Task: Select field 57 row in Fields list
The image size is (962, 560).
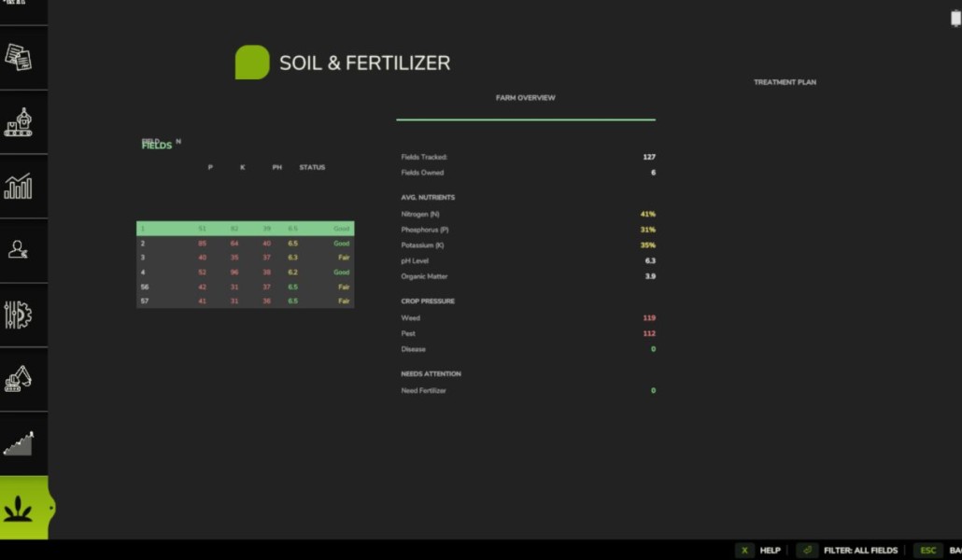Action: (x=245, y=301)
